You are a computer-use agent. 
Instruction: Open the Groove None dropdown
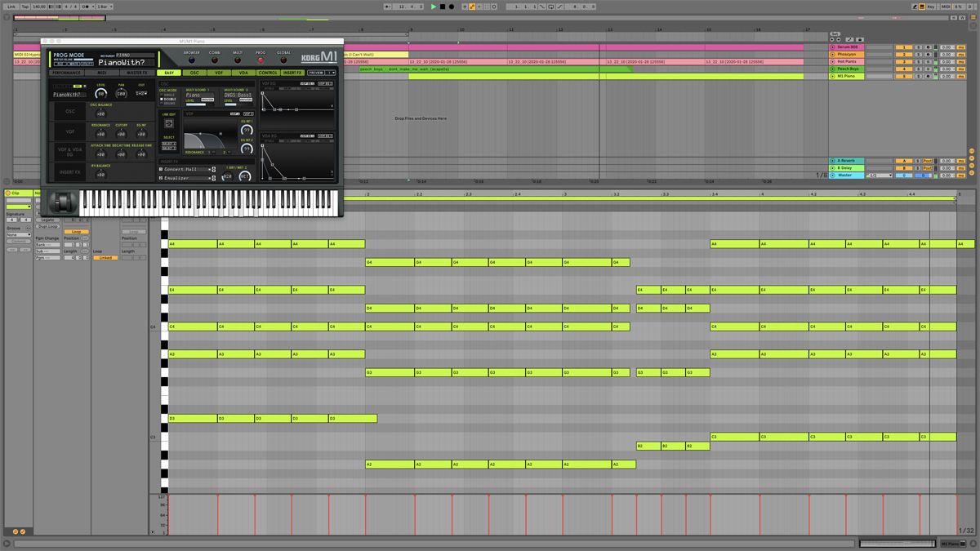18,235
